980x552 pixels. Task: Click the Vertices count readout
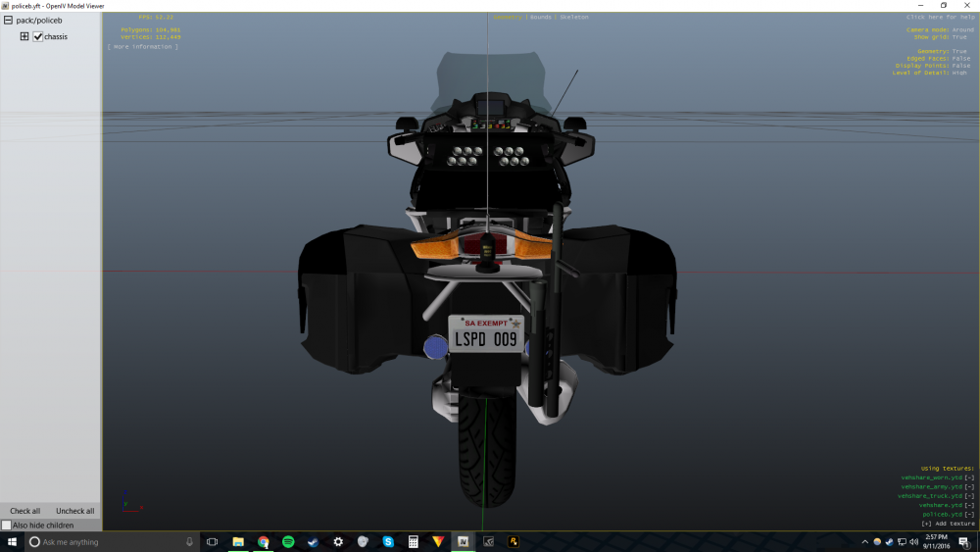tap(151, 37)
